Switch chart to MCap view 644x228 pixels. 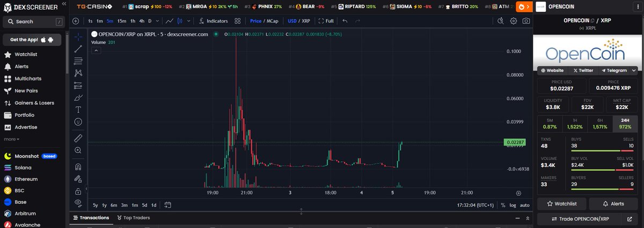[x=273, y=21]
